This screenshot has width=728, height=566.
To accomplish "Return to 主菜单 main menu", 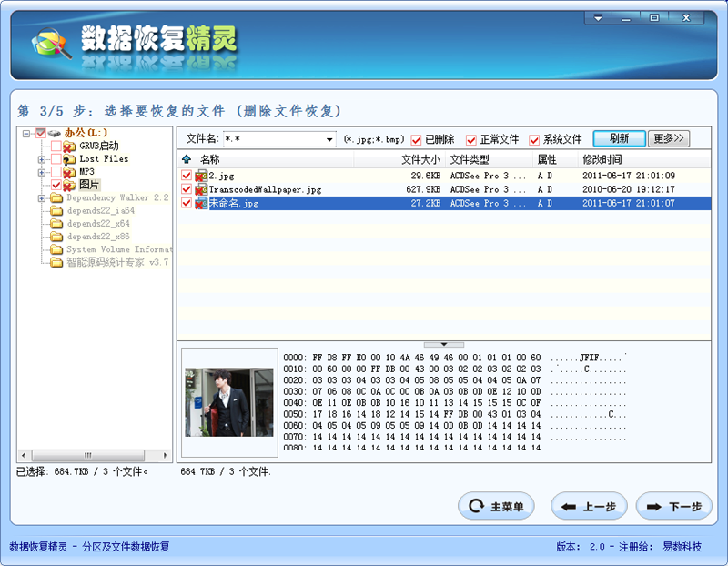I will click(496, 506).
